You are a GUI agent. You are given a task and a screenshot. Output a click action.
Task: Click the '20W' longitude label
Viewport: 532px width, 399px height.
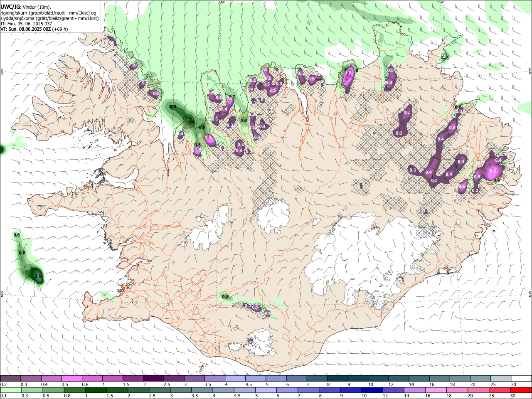pyautogui.click(x=221, y=2)
